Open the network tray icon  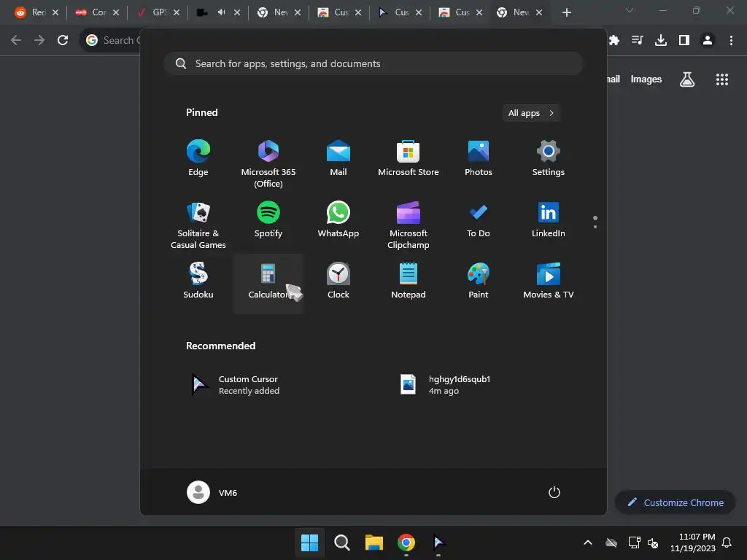pyautogui.click(x=634, y=542)
